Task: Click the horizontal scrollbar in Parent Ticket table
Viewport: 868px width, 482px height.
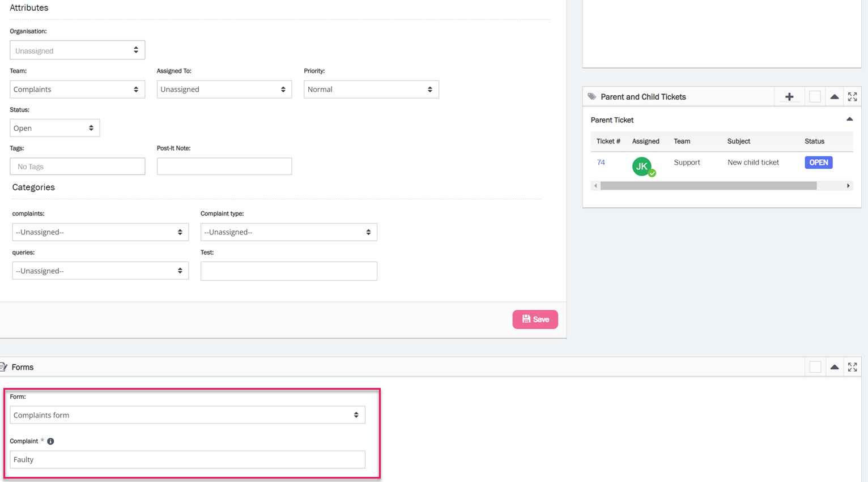Action: 708,186
